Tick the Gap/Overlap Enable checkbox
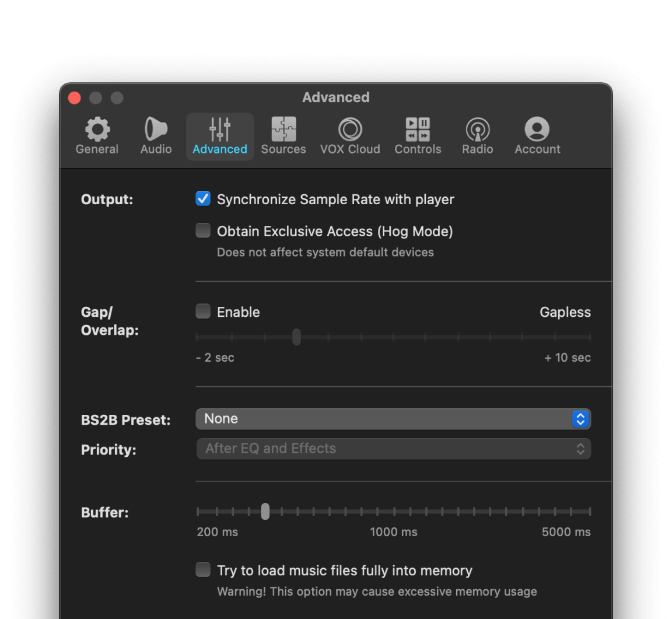The width and height of the screenshot is (672, 619). pyautogui.click(x=203, y=311)
